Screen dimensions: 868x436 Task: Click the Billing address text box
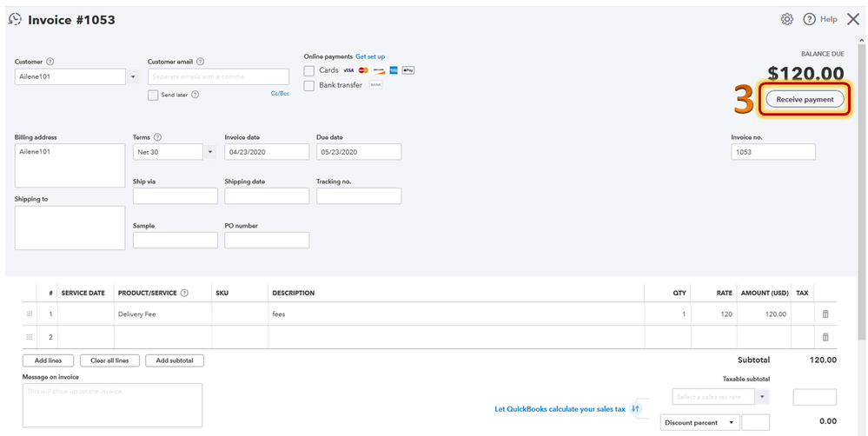point(70,165)
